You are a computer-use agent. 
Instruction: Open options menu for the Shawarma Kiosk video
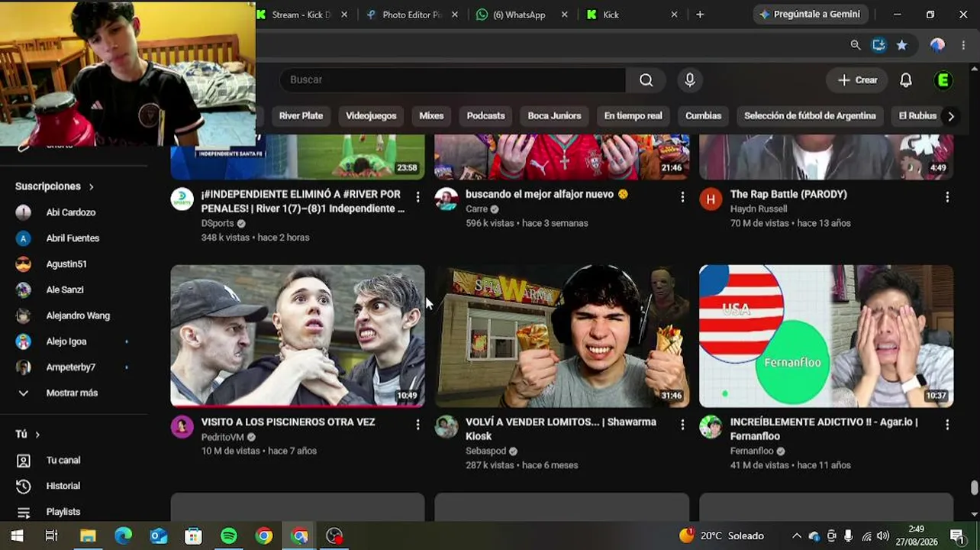point(682,425)
